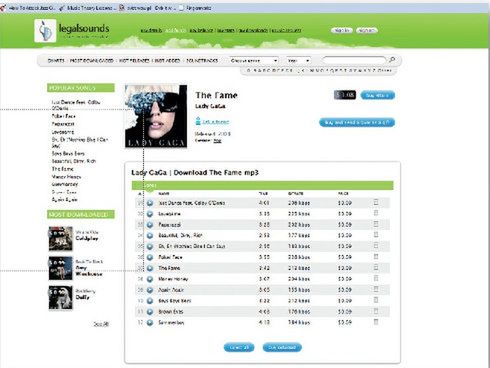
Task: Click the Summerboy track name
Action: tap(171, 323)
